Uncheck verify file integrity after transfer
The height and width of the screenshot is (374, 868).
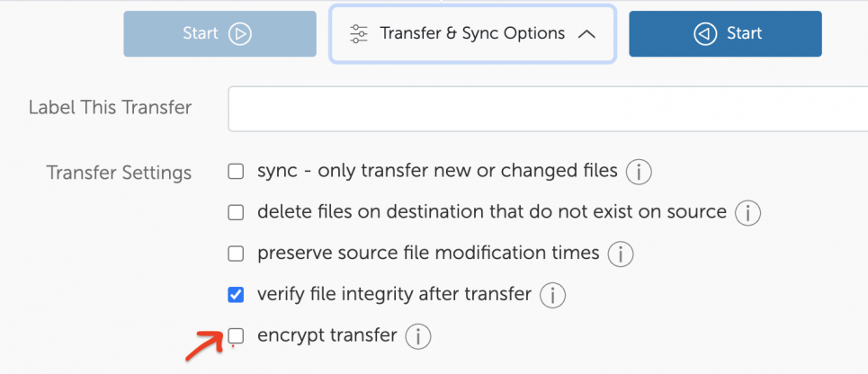236,294
